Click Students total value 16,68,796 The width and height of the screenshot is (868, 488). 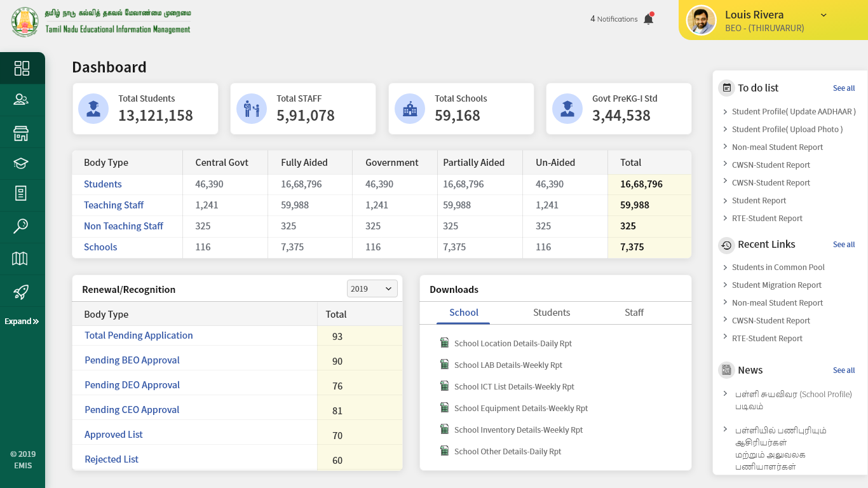point(641,184)
